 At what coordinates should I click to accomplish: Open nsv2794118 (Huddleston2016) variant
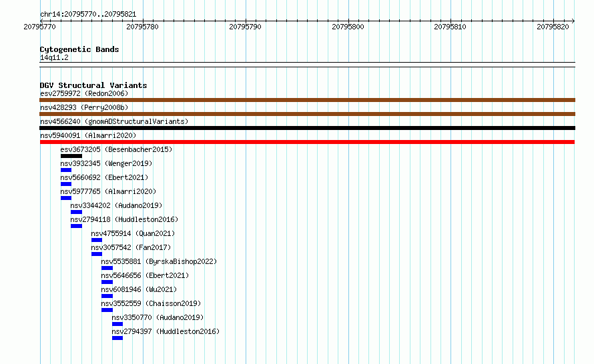pos(124,219)
